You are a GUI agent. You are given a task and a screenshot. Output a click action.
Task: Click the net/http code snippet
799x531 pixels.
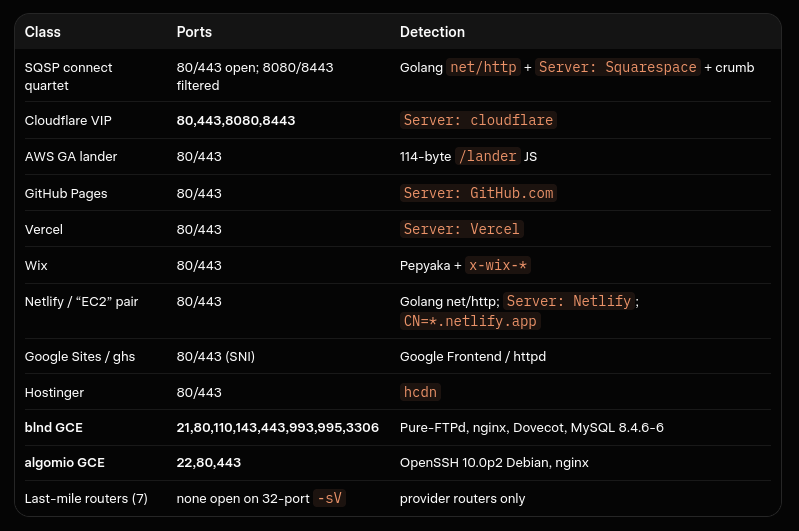(x=483, y=67)
